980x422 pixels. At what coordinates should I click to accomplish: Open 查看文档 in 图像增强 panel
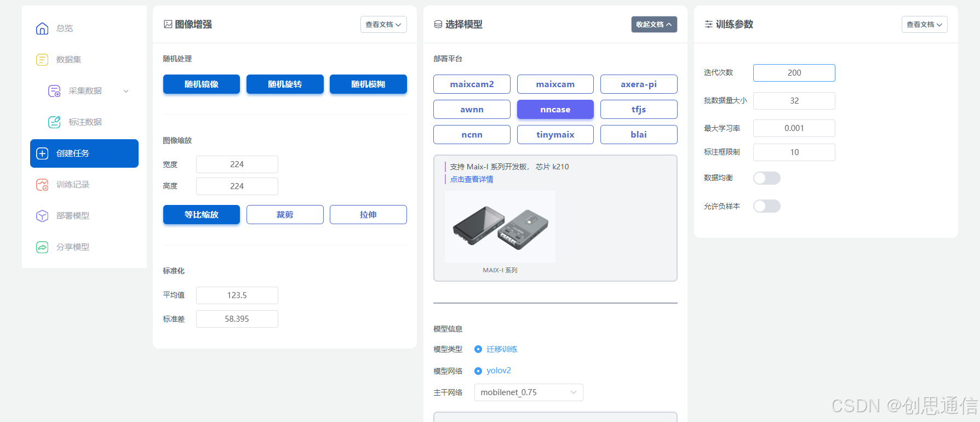click(x=383, y=25)
